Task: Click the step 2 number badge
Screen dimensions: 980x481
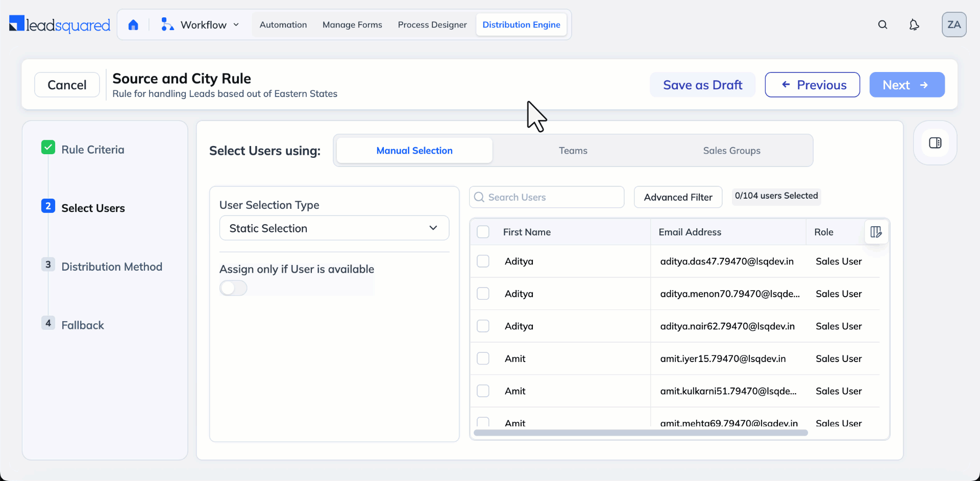Action: click(x=48, y=206)
